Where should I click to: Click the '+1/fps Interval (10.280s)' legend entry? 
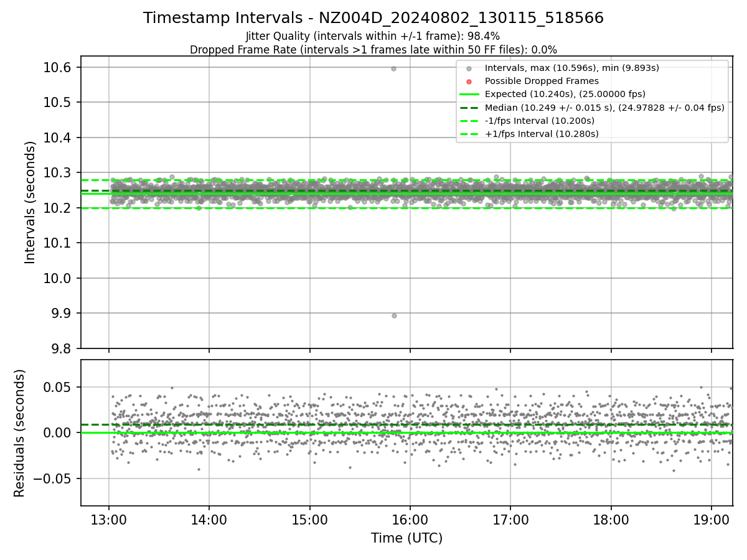[542, 133]
